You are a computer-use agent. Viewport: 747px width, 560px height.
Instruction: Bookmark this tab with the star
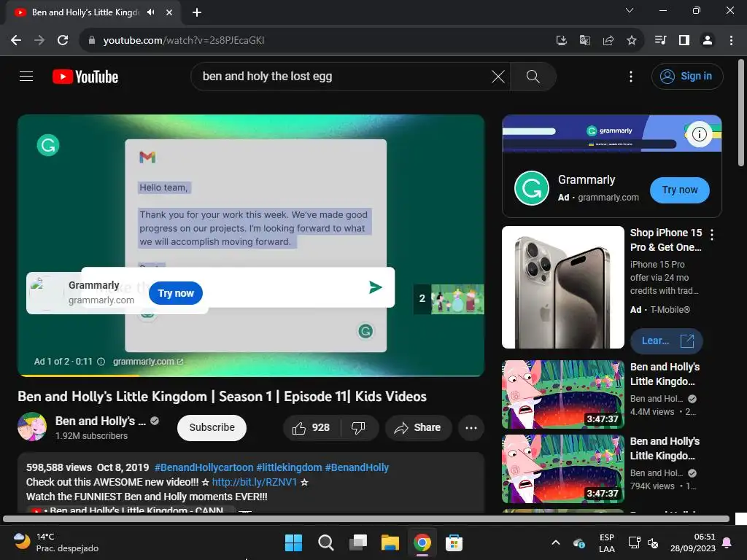tap(631, 41)
